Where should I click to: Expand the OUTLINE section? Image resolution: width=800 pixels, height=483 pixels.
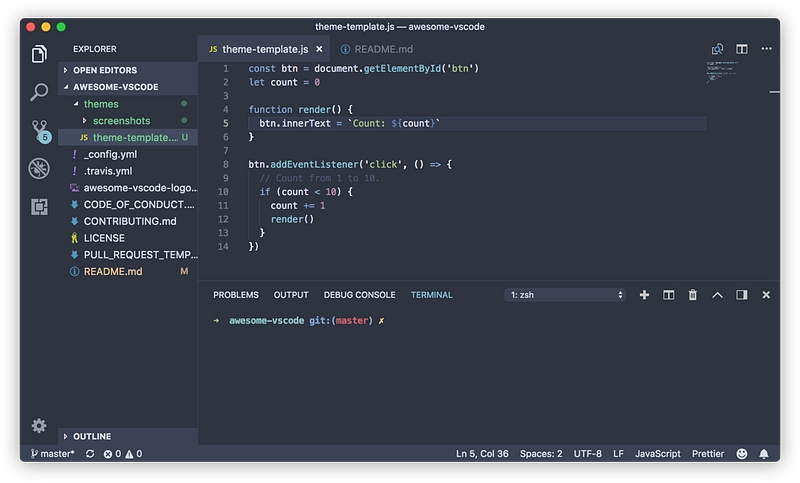click(92, 436)
